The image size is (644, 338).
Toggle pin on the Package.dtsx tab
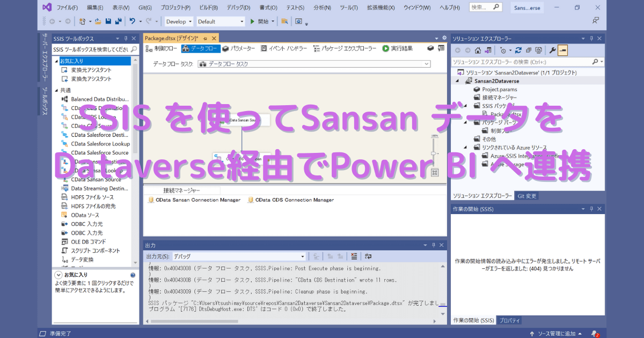click(205, 39)
